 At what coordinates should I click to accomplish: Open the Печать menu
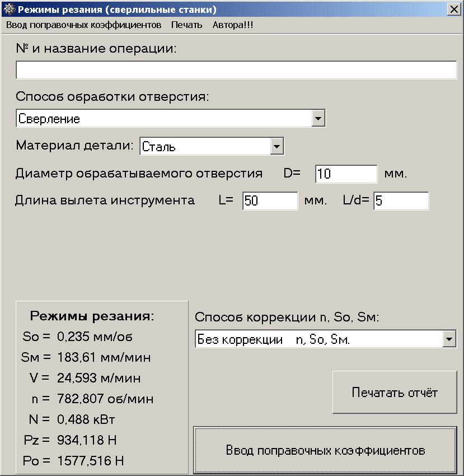coord(187,25)
